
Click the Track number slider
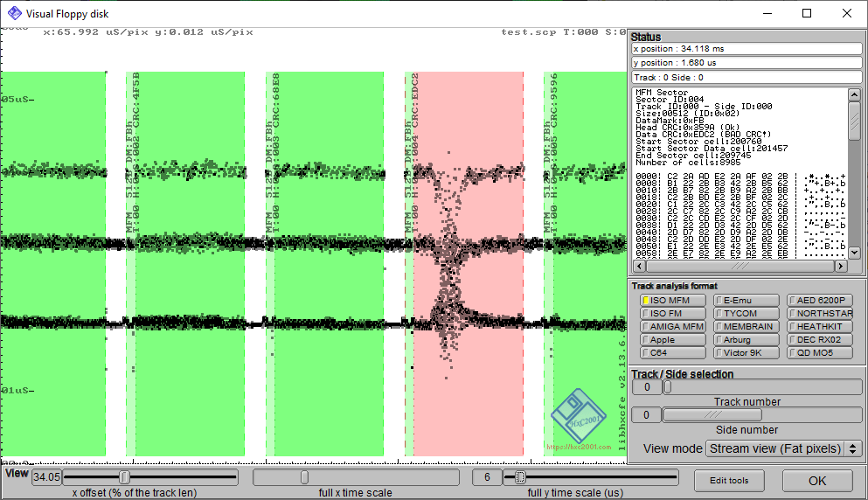tap(762, 387)
